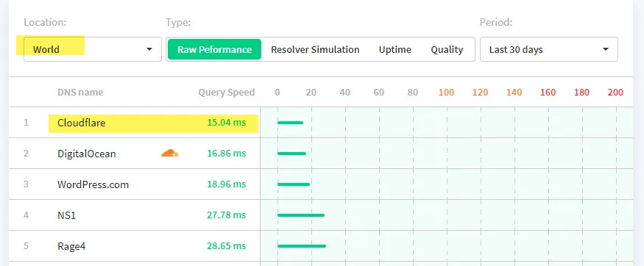The width and height of the screenshot is (644, 266).
Task: Select the Raw Peformance tab
Action: pyautogui.click(x=214, y=49)
